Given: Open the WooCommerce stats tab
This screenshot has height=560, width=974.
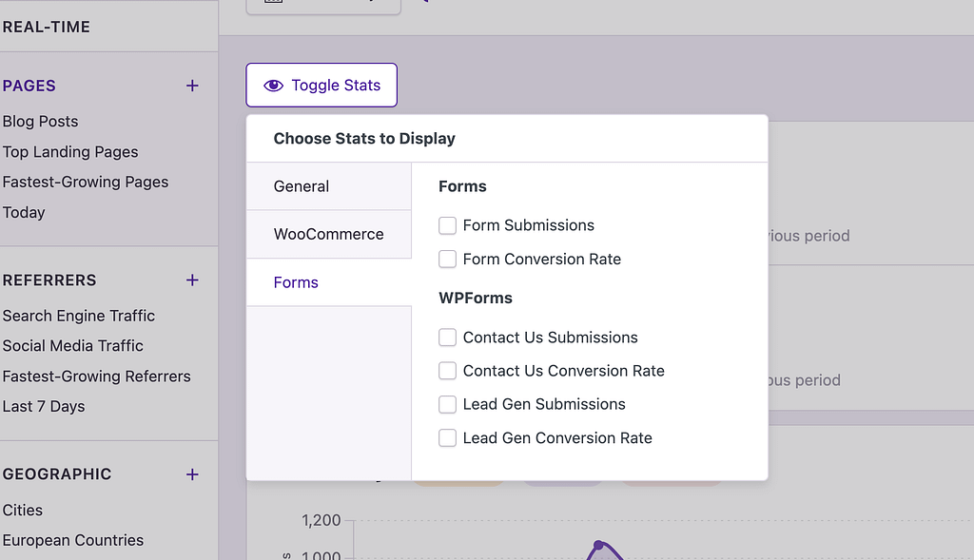Looking at the screenshot, I should tap(328, 234).
